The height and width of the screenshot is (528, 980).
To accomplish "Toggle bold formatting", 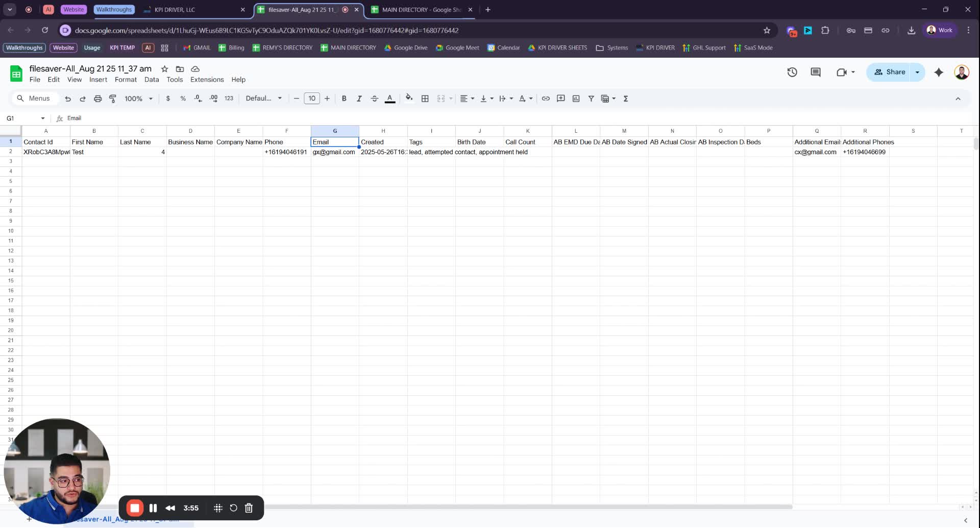I will click(x=344, y=99).
